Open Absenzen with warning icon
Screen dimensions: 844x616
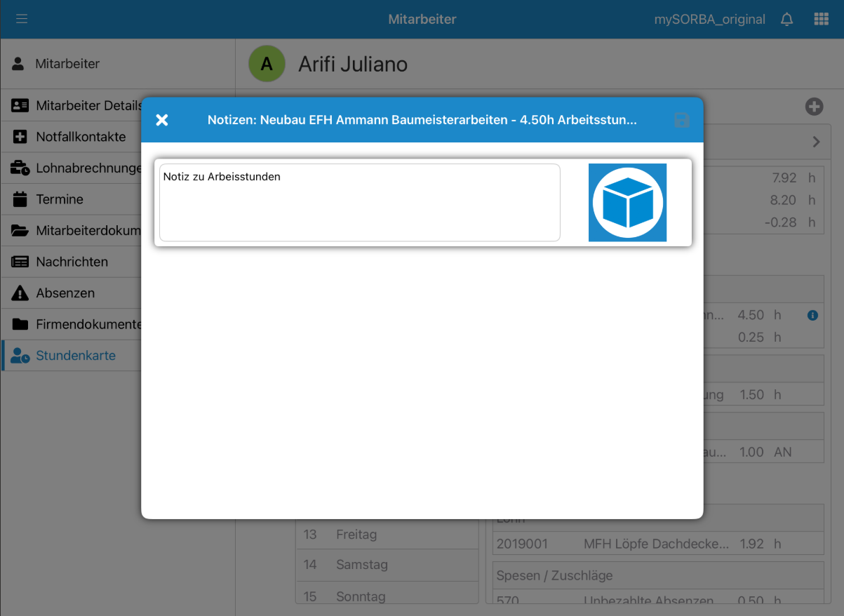click(65, 293)
